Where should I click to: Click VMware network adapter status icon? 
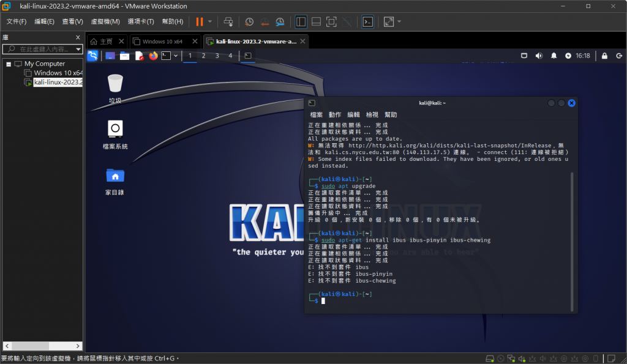click(x=511, y=358)
